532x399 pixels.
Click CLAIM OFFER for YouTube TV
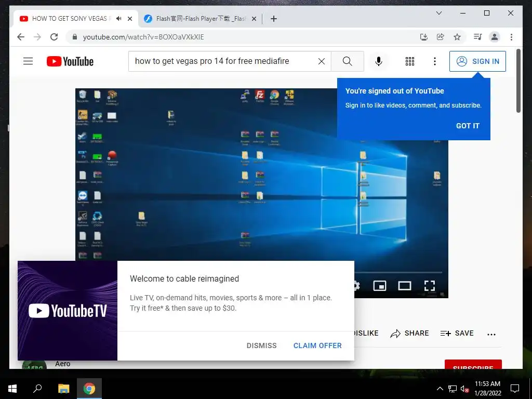317,345
